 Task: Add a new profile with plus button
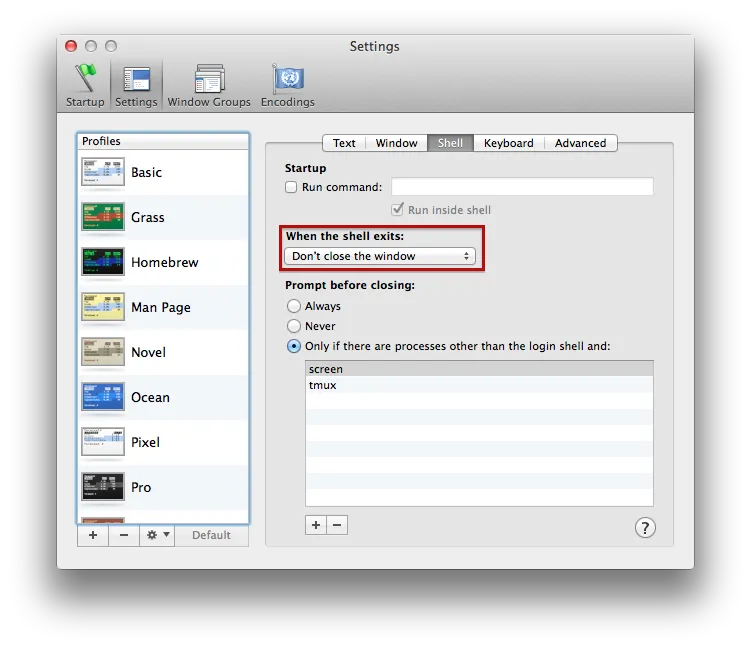93,535
